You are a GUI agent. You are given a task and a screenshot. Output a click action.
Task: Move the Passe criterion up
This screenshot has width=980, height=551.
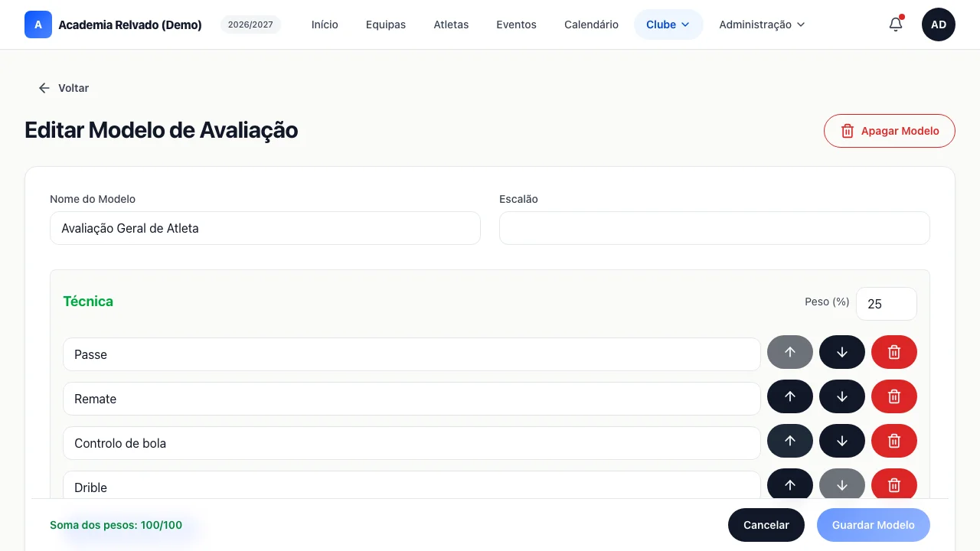coord(790,352)
